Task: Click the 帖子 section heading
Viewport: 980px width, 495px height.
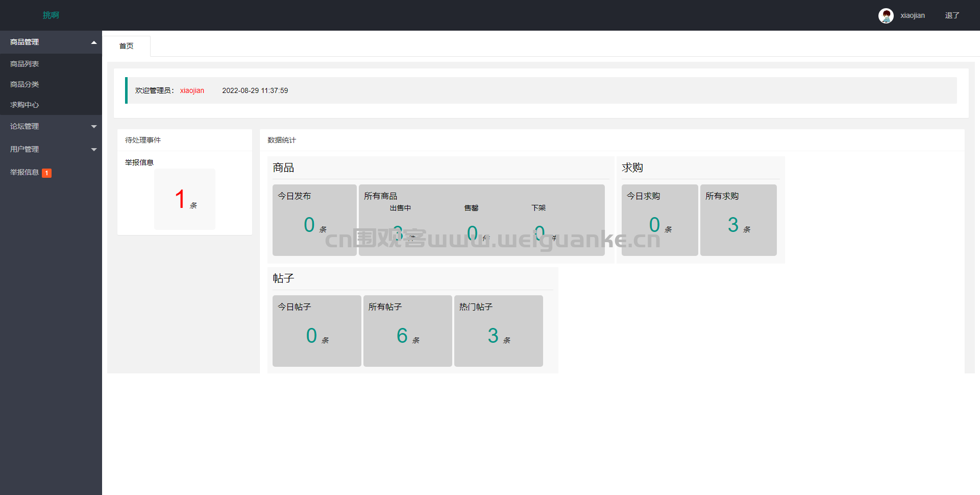Action: [283, 278]
